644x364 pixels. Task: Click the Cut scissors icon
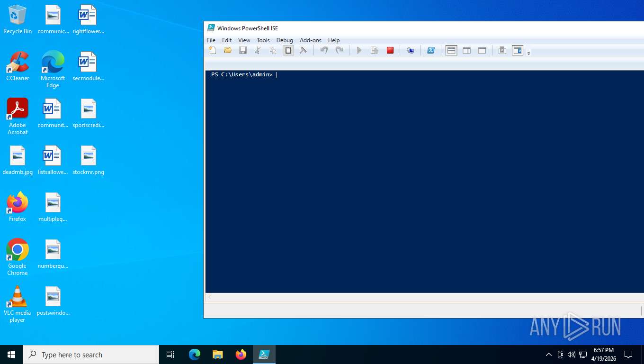[x=258, y=50]
